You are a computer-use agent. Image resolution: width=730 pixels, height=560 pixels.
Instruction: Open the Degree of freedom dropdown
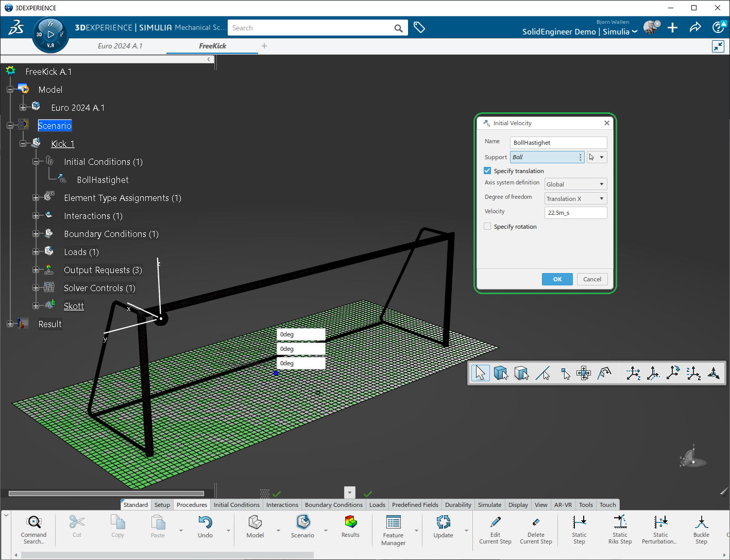(575, 199)
